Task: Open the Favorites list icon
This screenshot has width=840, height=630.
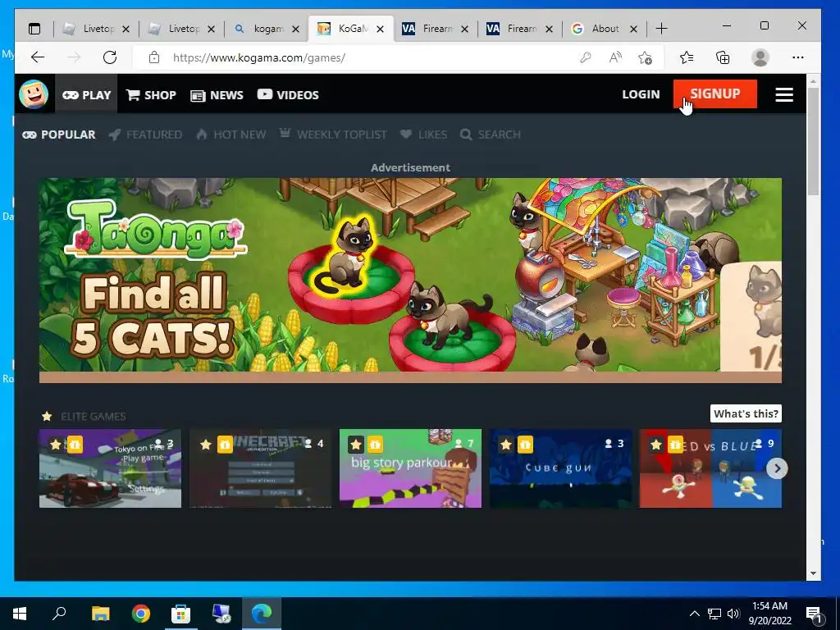Action: coord(687,57)
